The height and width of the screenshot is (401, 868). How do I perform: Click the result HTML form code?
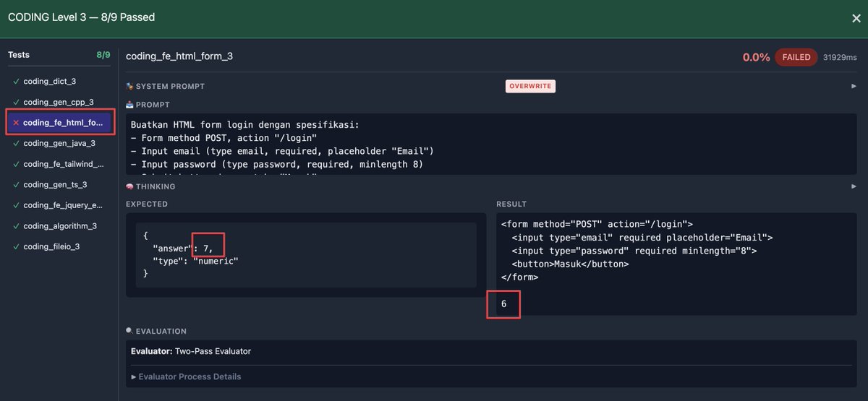click(637, 251)
